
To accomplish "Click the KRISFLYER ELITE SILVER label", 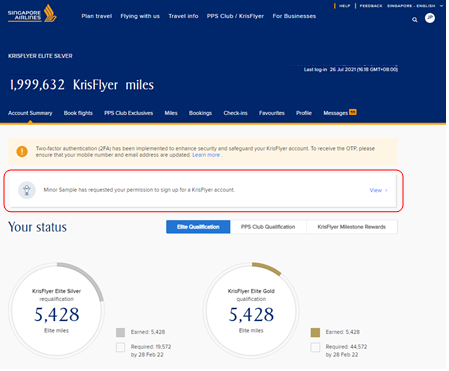I will (x=40, y=56).
